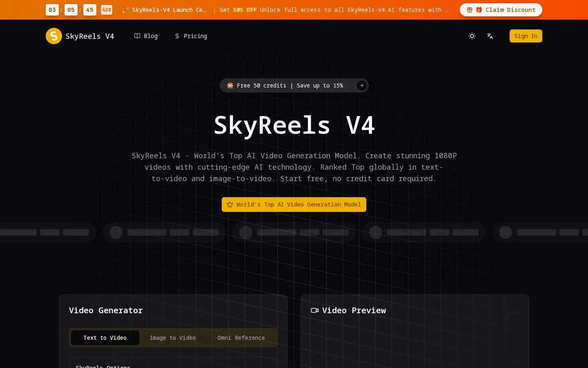Image resolution: width=588 pixels, height=368 pixels.
Task: Click the Claim Discount button
Action: 501,10
